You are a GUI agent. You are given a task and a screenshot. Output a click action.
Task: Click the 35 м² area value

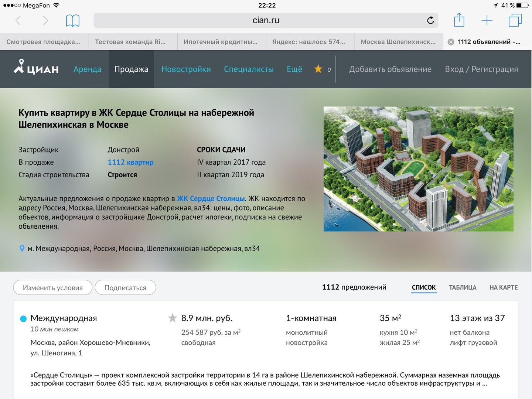point(391,318)
